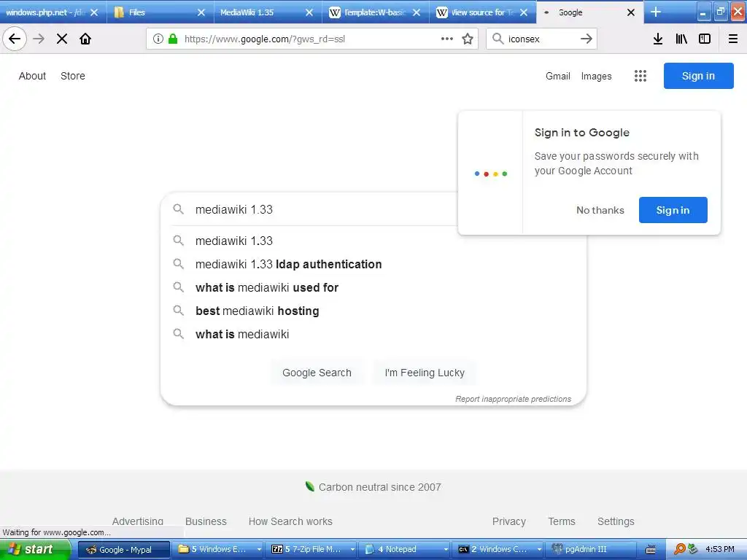Switch to the windows.php.net tab
The image size is (747, 560).
(x=45, y=12)
